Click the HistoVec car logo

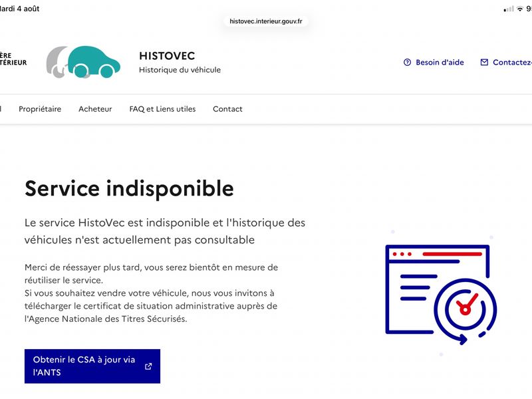(x=84, y=62)
